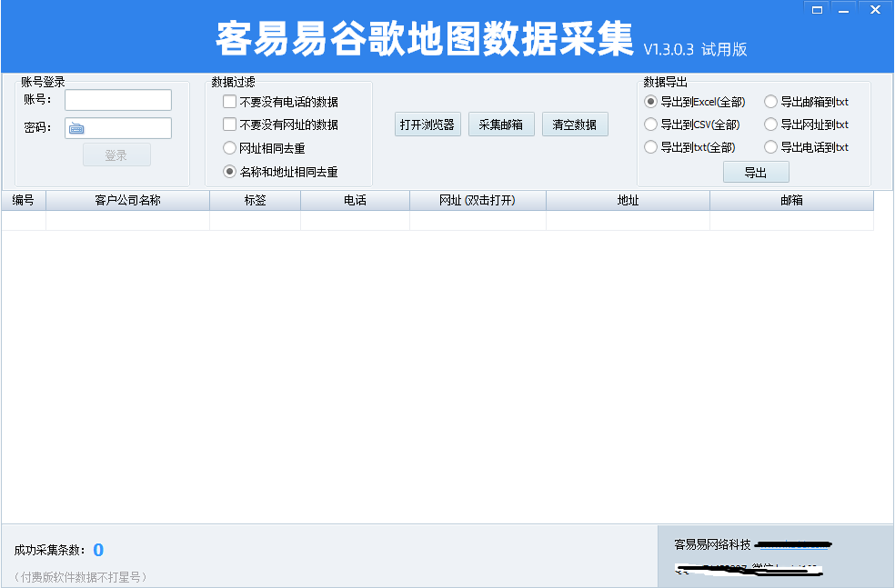Image resolution: width=895 pixels, height=588 pixels.
Task: Click the 邮箱 column header
Action: [x=791, y=200]
